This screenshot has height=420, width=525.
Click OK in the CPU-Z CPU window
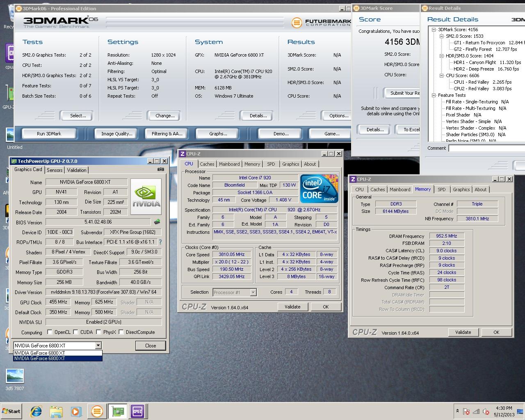pos(326,307)
